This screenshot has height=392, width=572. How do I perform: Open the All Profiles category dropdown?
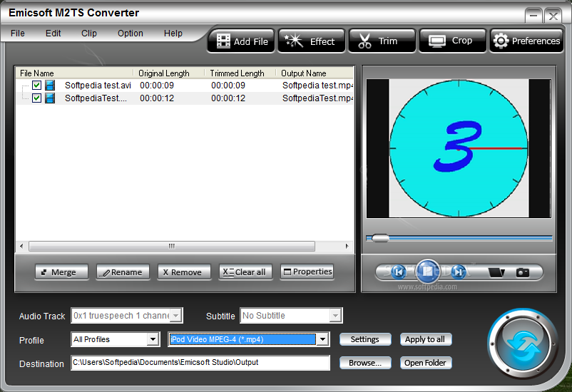pyautogui.click(x=153, y=339)
